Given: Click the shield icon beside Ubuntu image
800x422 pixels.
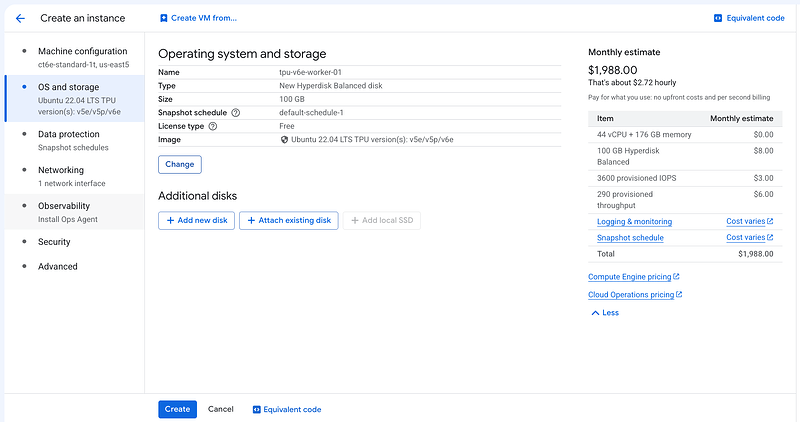Looking at the screenshot, I should pyautogui.click(x=284, y=139).
